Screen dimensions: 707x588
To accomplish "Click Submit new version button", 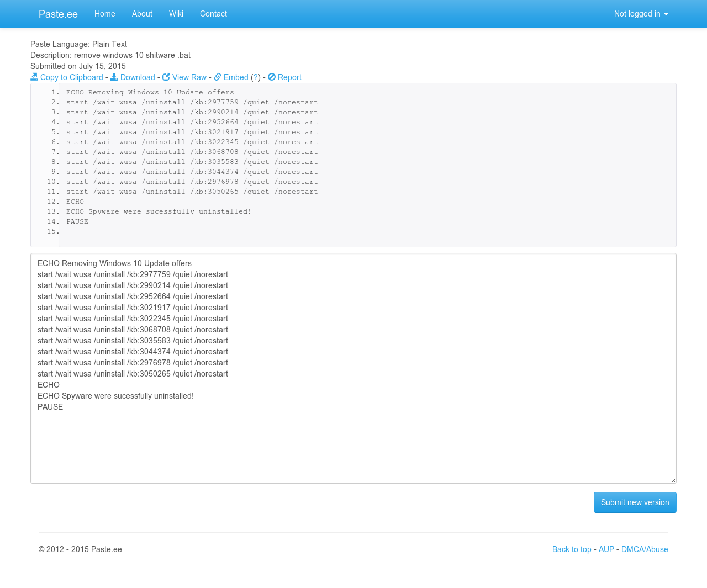I will (635, 502).
